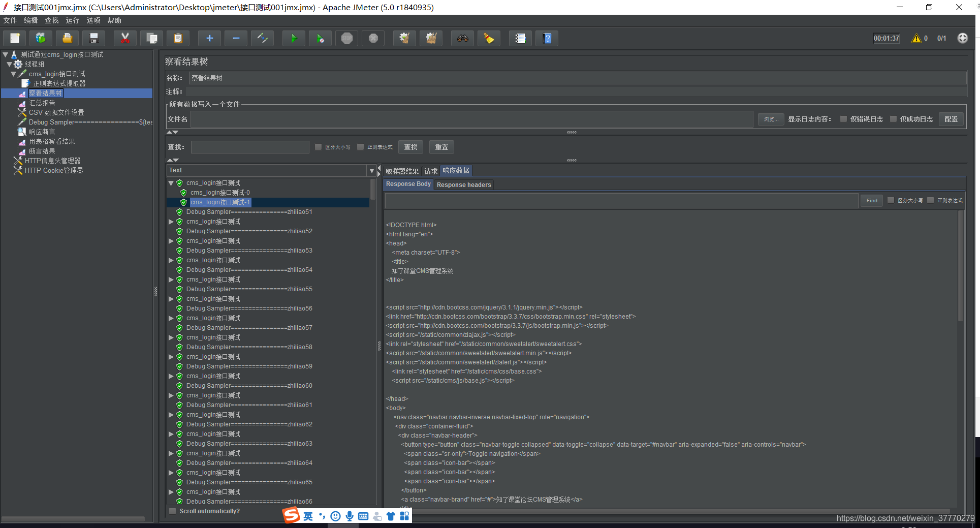Click the Paste clipboard toolbar icon
This screenshot has width=980, height=528.
178,38
